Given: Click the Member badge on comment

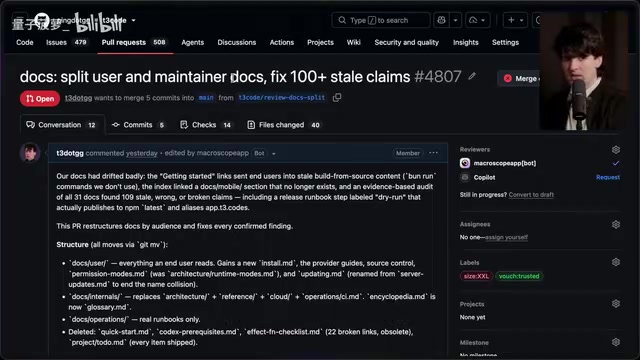Looking at the screenshot, I should pos(407,153).
